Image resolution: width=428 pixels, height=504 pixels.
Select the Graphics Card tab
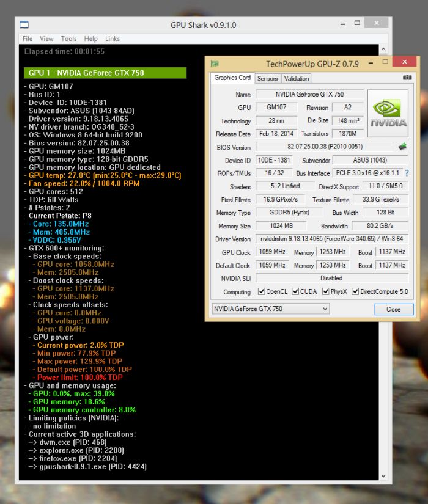[232, 78]
